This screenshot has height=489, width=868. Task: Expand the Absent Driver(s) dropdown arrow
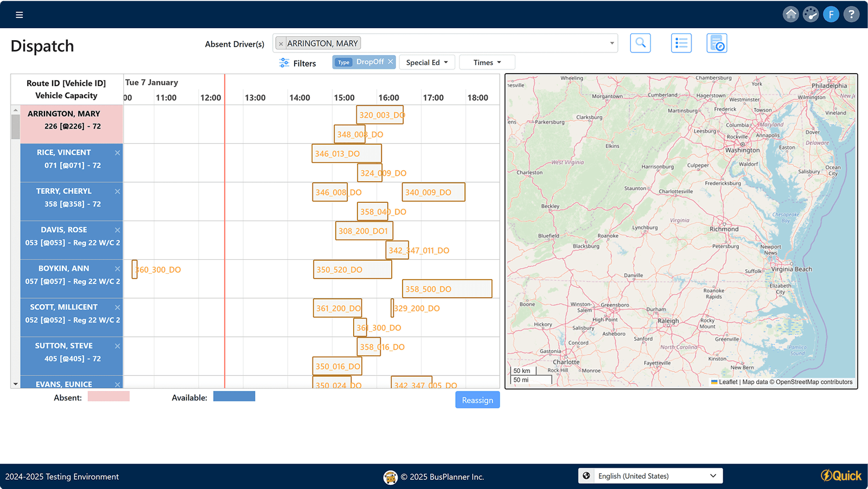[x=612, y=43]
